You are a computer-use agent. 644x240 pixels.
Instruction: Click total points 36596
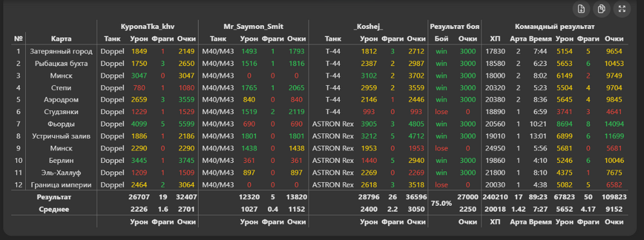(416, 198)
